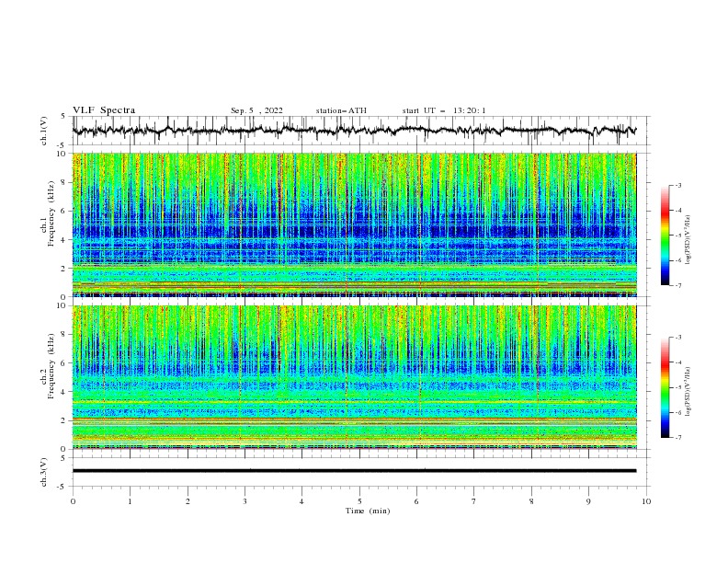
Task: Click the "-7" label on ch.1 colorbar
Action: pyautogui.click(x=677, y=286)
